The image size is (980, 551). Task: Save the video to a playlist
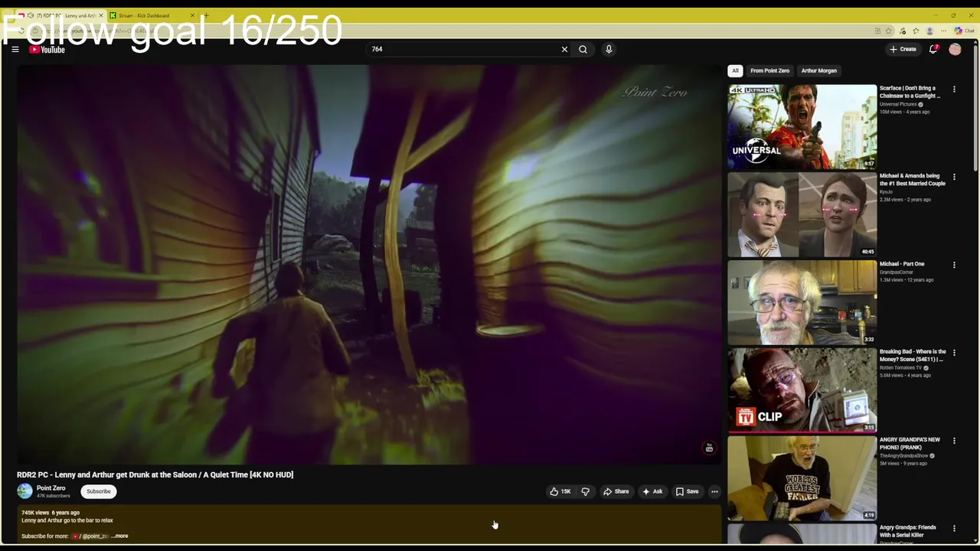(x=687, y=491)
